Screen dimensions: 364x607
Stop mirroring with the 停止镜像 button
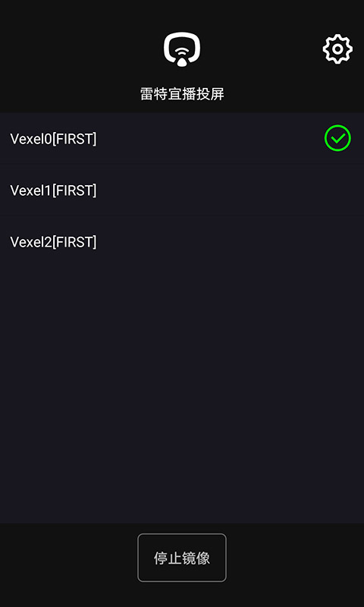[182, 558]
